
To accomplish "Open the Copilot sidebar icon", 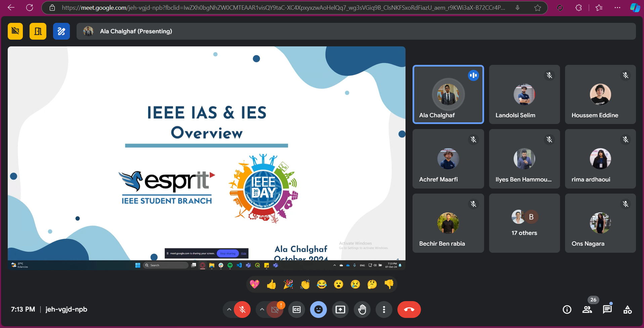I will 635,7.
